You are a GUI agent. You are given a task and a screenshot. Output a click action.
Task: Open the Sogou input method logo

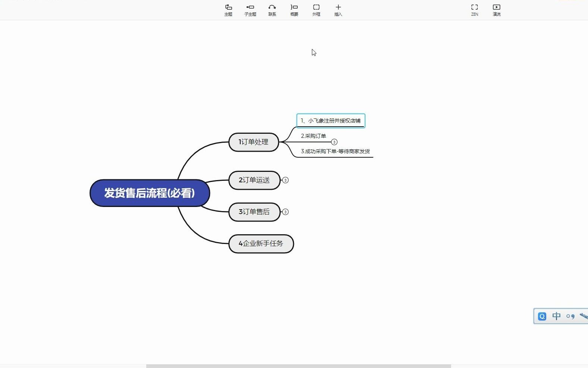click(542, 316)
